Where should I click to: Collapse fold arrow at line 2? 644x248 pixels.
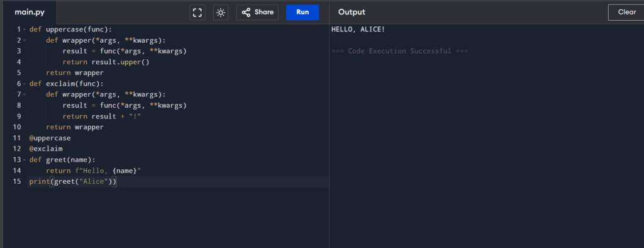point(25,40)
